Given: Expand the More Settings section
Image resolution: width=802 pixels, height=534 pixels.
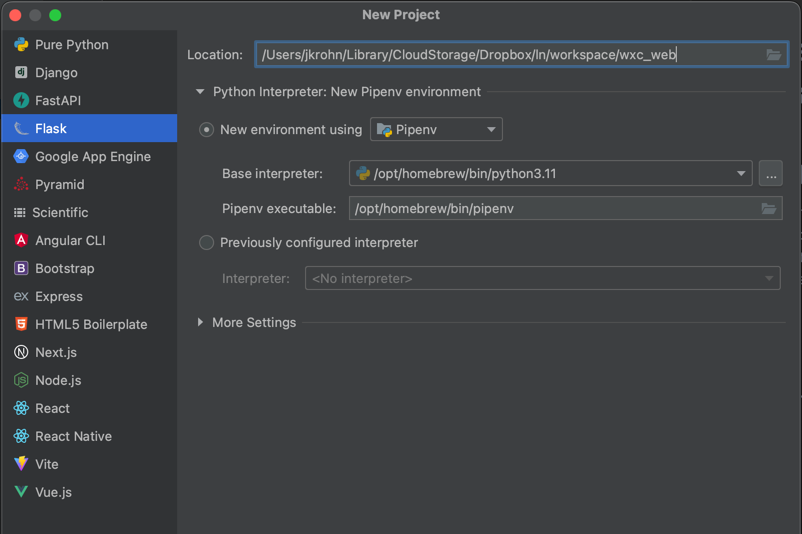Looking at the screenshot, I should point(201,323).
